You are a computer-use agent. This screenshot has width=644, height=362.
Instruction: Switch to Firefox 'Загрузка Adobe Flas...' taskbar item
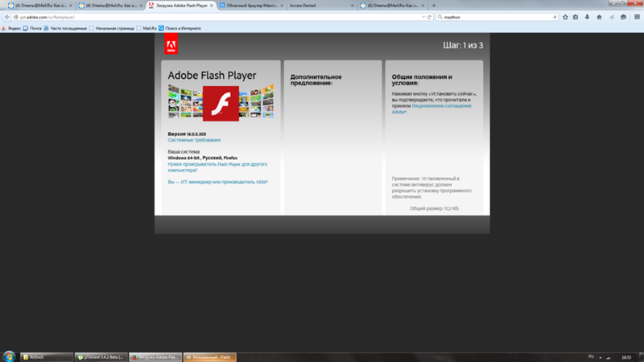(x=155, y=357)
